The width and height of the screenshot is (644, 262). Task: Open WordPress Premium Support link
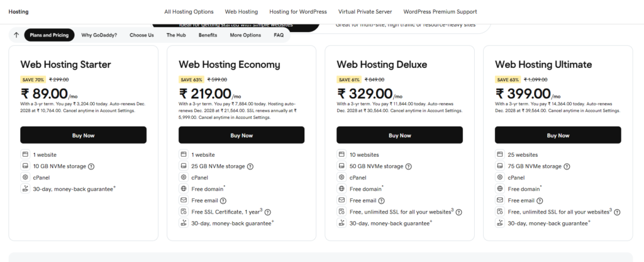[440, 11]
